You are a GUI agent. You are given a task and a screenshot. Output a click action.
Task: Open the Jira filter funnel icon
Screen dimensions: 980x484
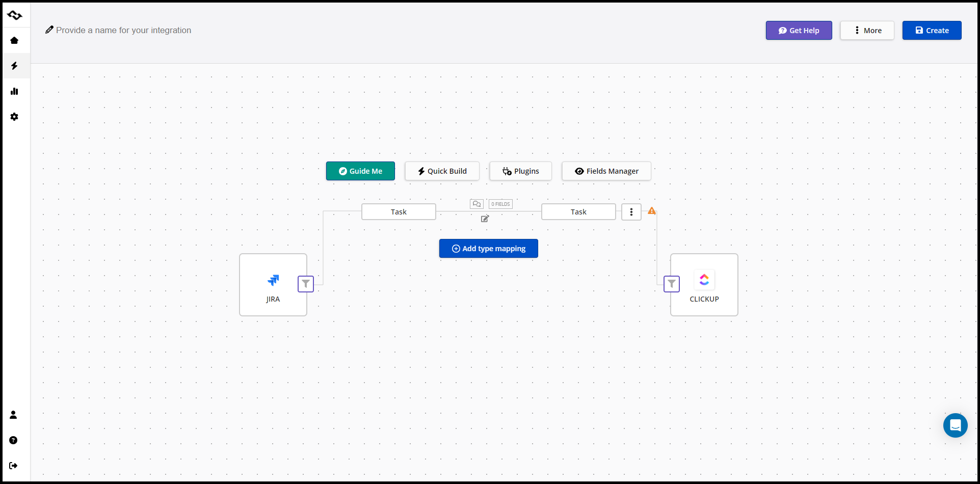pos(306,284)
